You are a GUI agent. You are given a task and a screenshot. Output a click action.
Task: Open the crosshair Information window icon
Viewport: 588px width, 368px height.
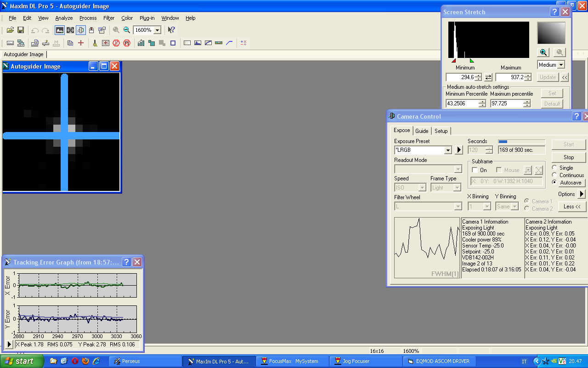(70, 30)
